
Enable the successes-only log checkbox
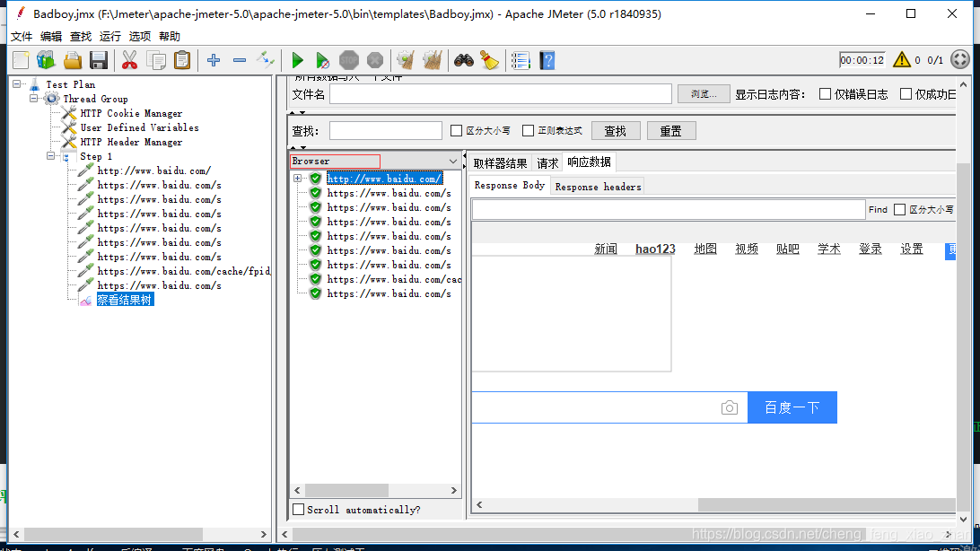906,93
